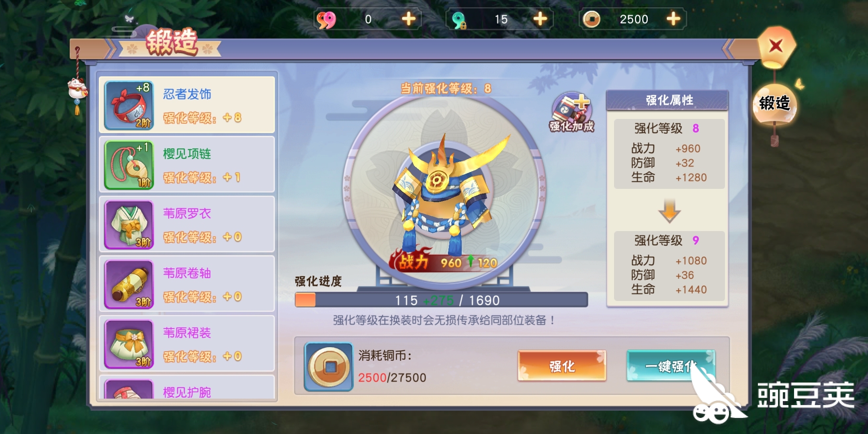Click the 强化进度 progress bar
The image size is (868, 434).
(x=441, y=300)
